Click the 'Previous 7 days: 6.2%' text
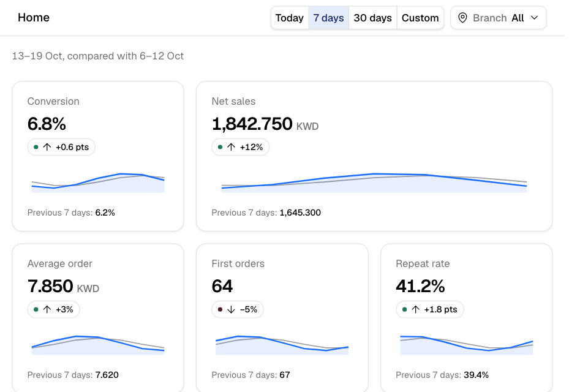 click(71, 213)
